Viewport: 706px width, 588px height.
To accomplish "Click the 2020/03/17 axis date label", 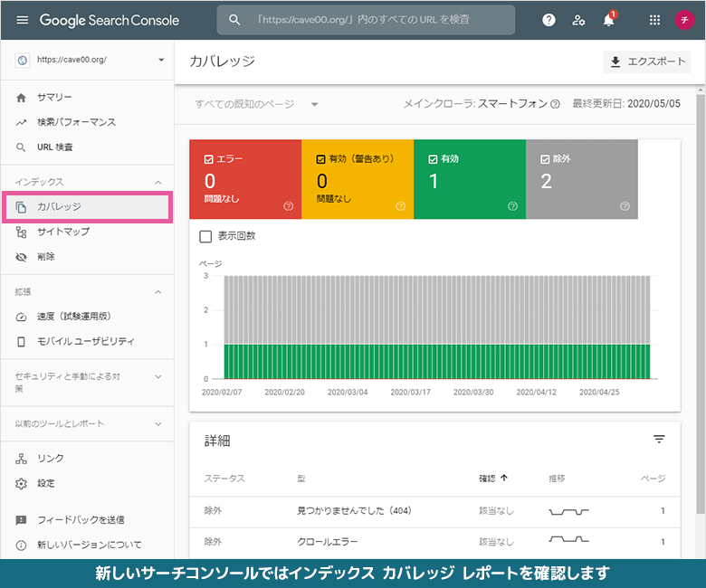I will (x=410, y=393).
